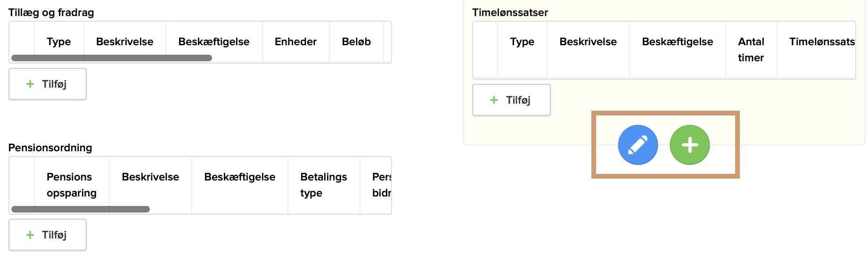868x262 pixels.
Task: Click Beløb column header
Action: point(356,41)
